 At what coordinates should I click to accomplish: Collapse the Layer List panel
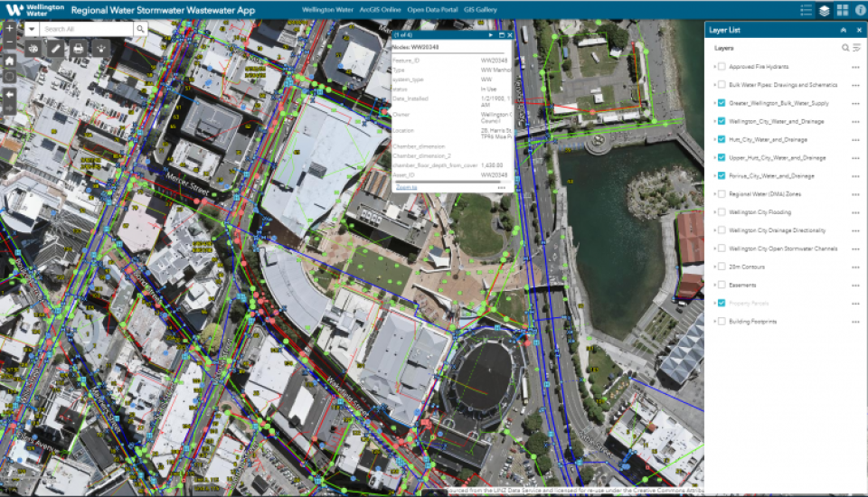pyautogui.click(x=843, y=30)
